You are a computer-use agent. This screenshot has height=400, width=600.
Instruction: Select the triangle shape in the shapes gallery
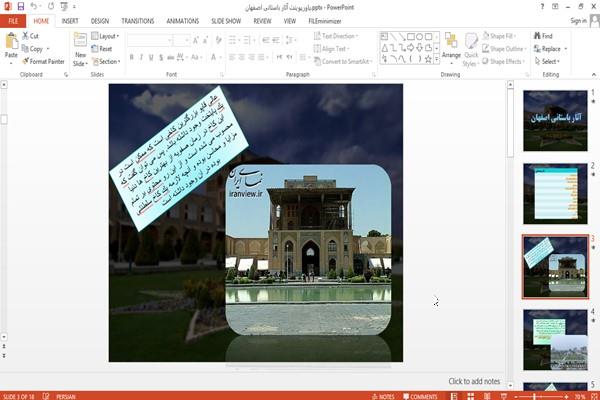(385, 48)
